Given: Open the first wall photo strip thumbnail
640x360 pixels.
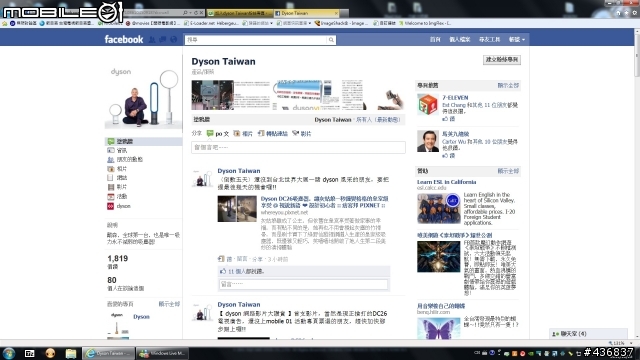Looking at the screenshot, I should tap(213, 95).
